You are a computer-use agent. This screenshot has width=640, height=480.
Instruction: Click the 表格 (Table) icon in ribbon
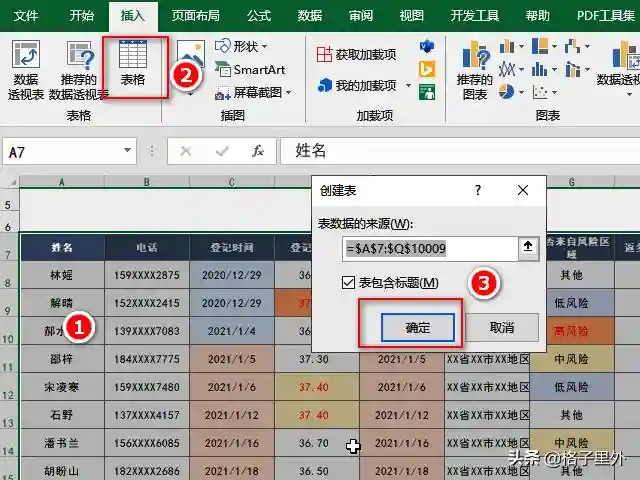[133, 66]
